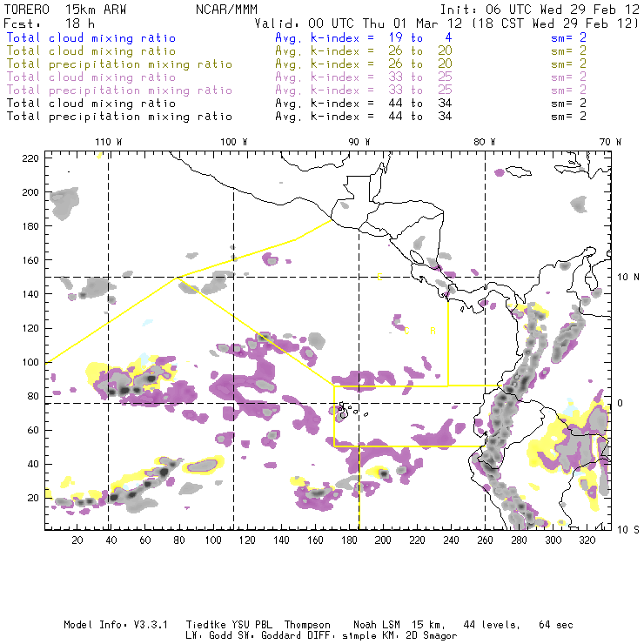Click the '110 W' longitude label
644x644 pixels.
(109, 142)
